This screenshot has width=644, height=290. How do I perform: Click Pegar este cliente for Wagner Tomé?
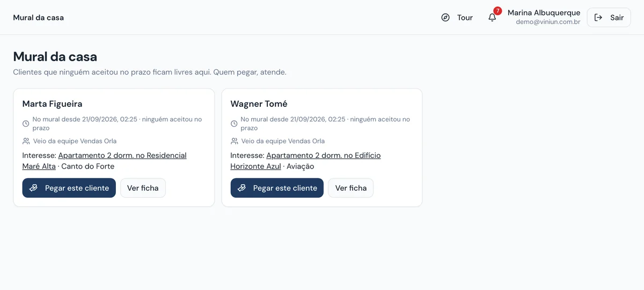point(277,188)
